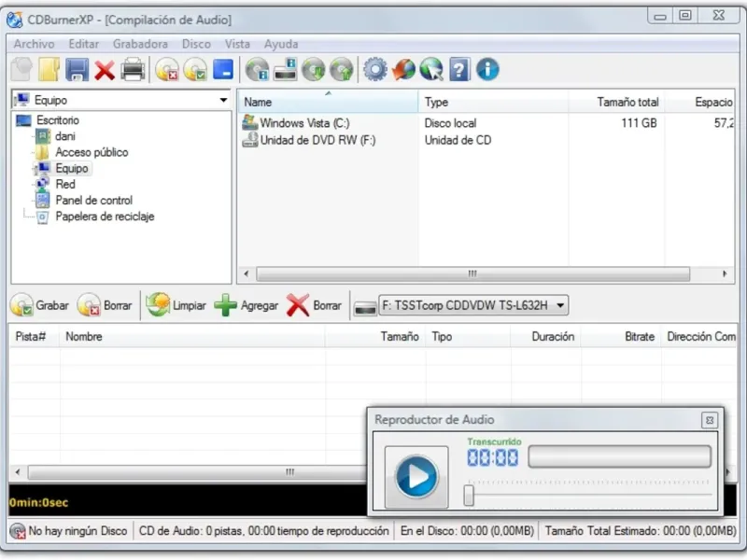Click the Limpiar button

pos(176,305)
